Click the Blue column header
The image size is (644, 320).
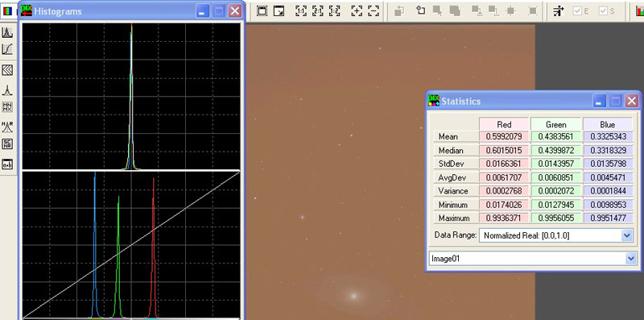pyautogui.click(x=608, y=124)
